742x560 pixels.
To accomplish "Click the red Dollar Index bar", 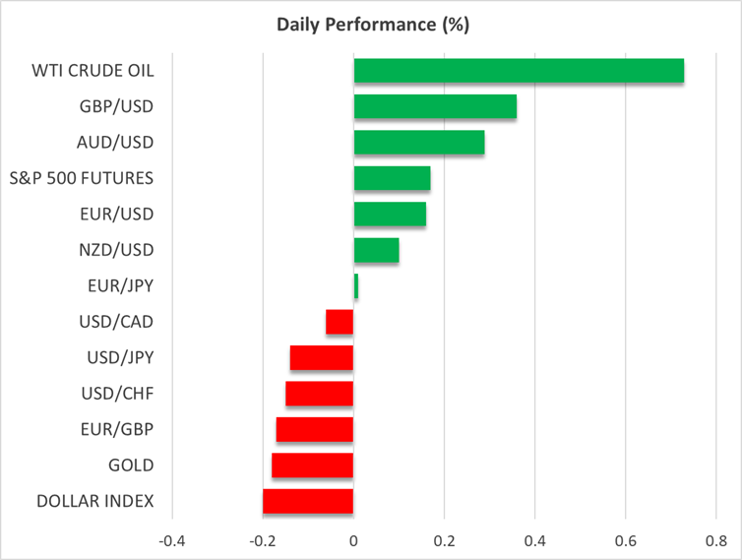I will 308,501.
